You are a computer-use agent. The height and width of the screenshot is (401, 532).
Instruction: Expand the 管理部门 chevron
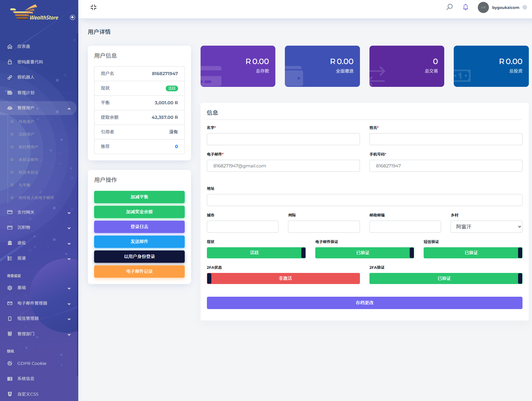click(69, 334)
